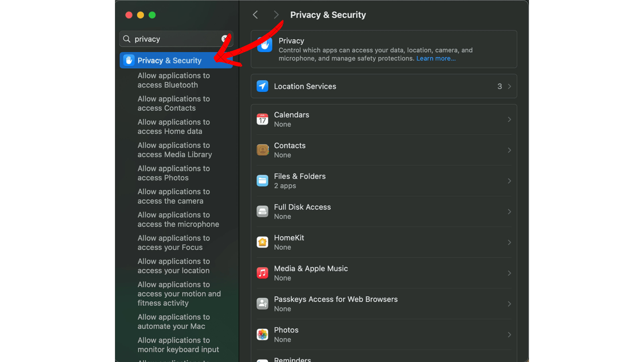Screen dimensions: 644x362
Task: Click the Calendars icon
Action: click(262, 119)
